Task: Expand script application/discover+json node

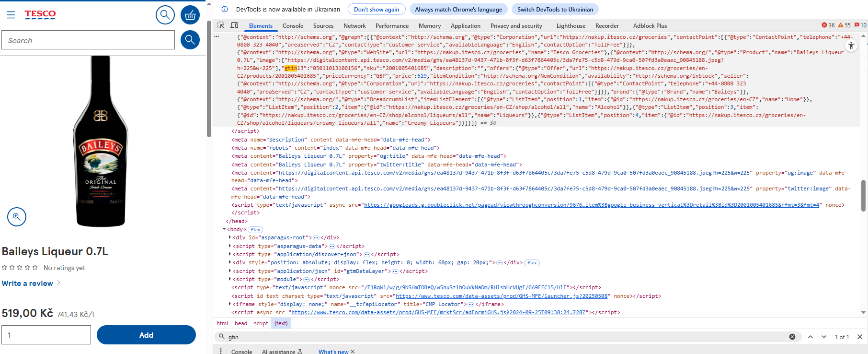Action: (x=230, y=254)
